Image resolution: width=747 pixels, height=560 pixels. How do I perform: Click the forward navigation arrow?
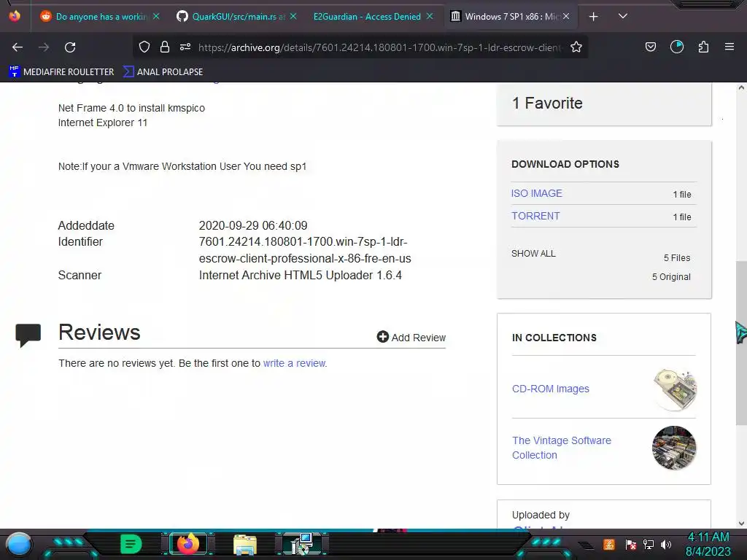pos(44,47)
